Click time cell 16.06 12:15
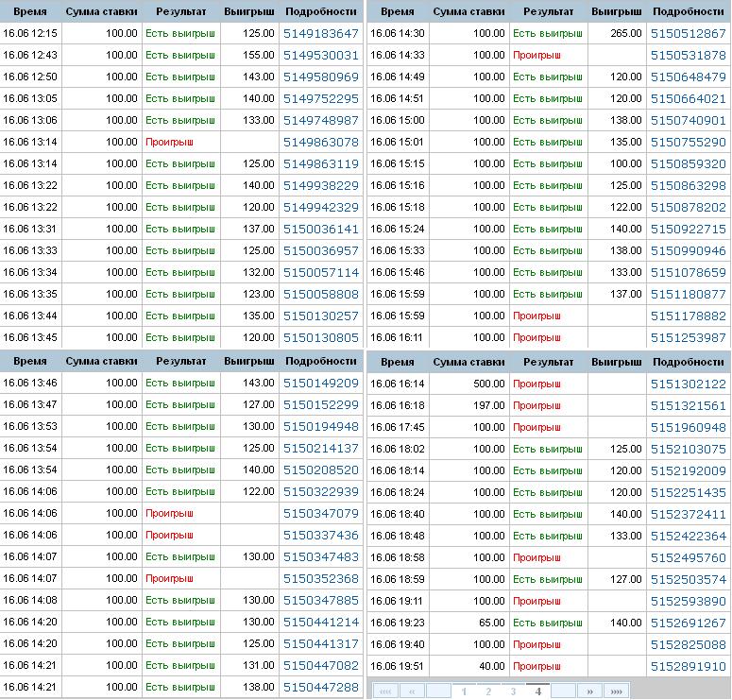This screenshot has width=732, height=700. (x=30, y=34)
